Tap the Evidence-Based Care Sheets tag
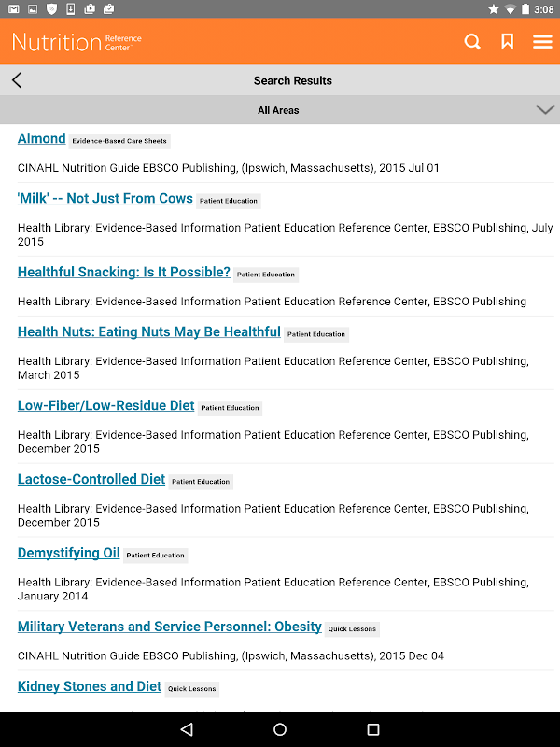The height and width of the screenshot is (747, 560). [x=119, y=141]
